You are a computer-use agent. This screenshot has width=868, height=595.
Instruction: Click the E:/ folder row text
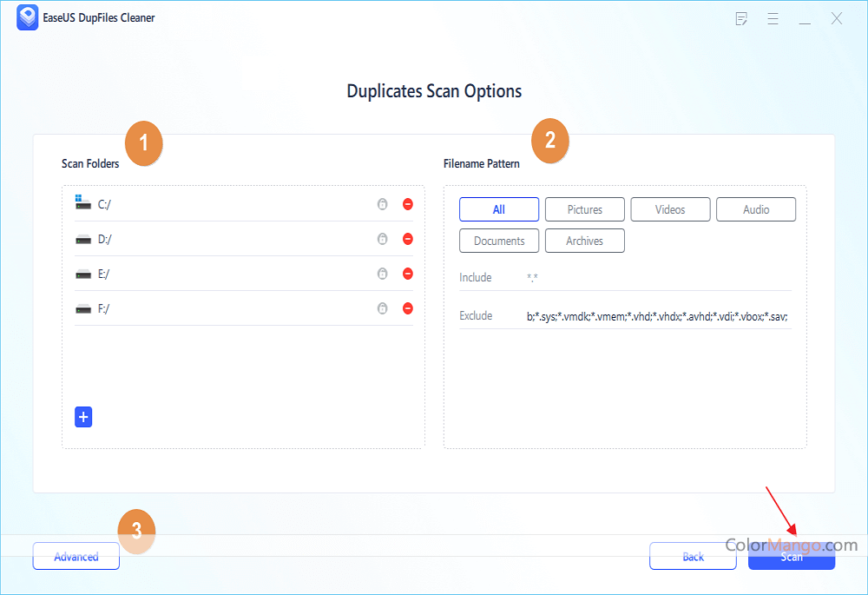[x=103, y=274]
